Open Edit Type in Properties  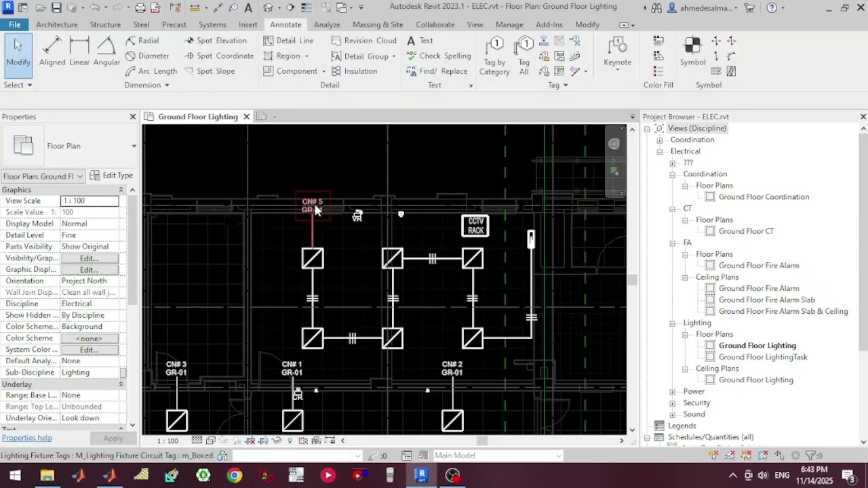[112, 176]
